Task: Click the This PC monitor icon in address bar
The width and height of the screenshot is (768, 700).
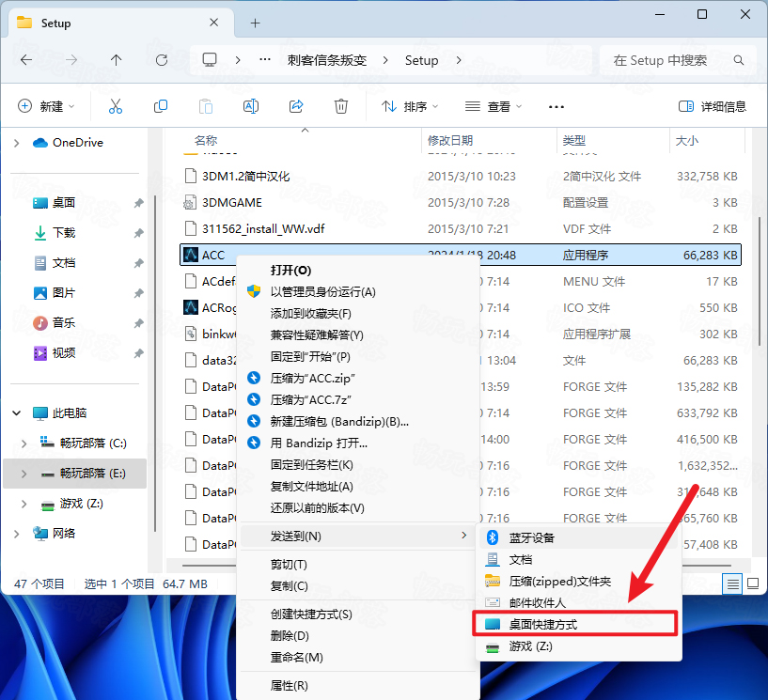Action: click(x=210, y=60)
